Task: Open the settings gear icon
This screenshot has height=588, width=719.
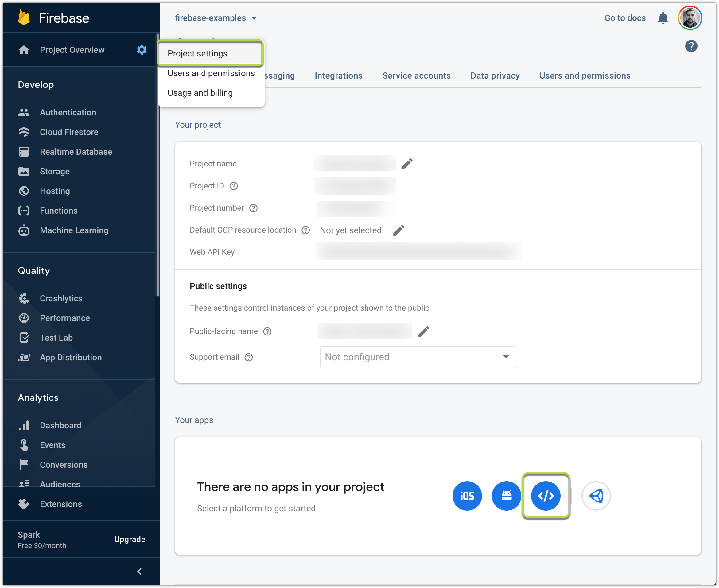Action: click(x=142, y=50)
